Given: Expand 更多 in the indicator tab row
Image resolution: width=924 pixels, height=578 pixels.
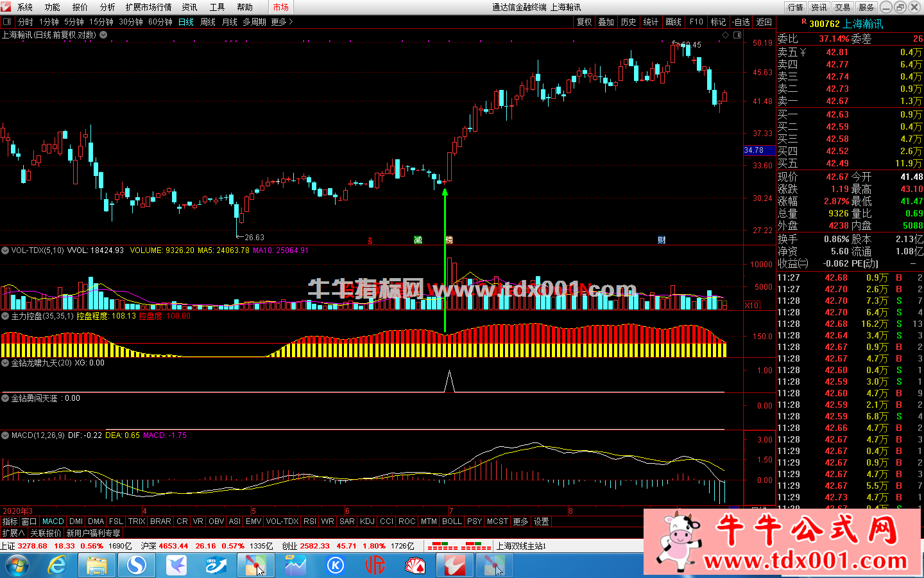Looking at the screenshot, I should [x=520, y=521].
